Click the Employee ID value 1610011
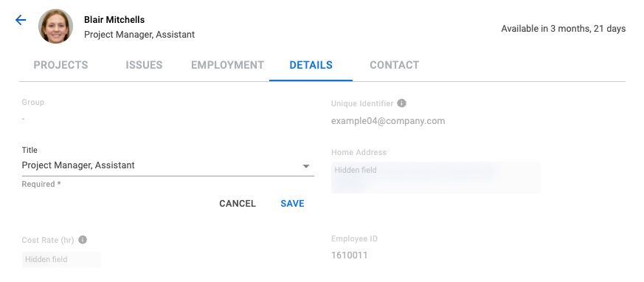 pyautogui.click(x=350, y=255)
